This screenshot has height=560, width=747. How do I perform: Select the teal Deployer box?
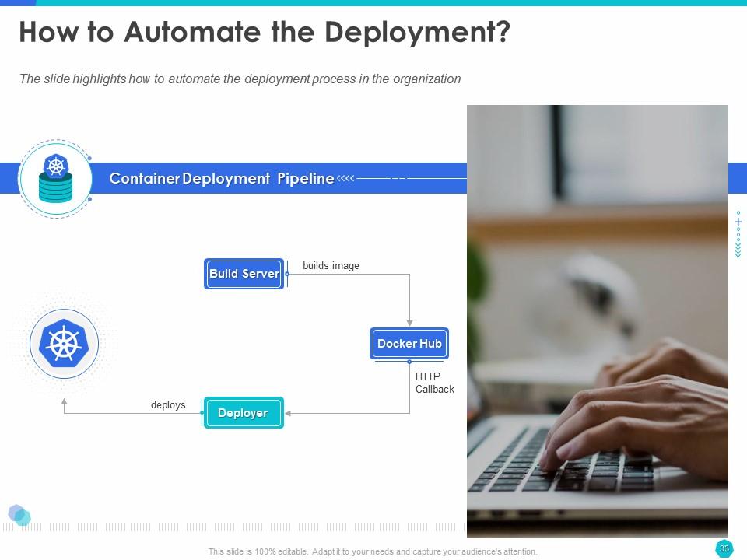pyautogui.click(x=243, y=413)
